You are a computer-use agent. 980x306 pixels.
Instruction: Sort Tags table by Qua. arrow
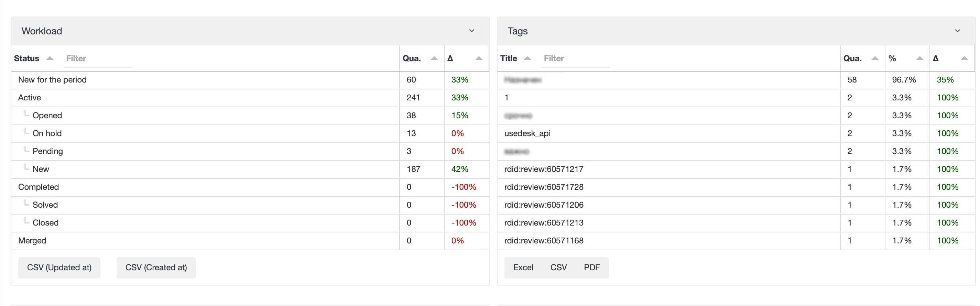tap(875, 58)
